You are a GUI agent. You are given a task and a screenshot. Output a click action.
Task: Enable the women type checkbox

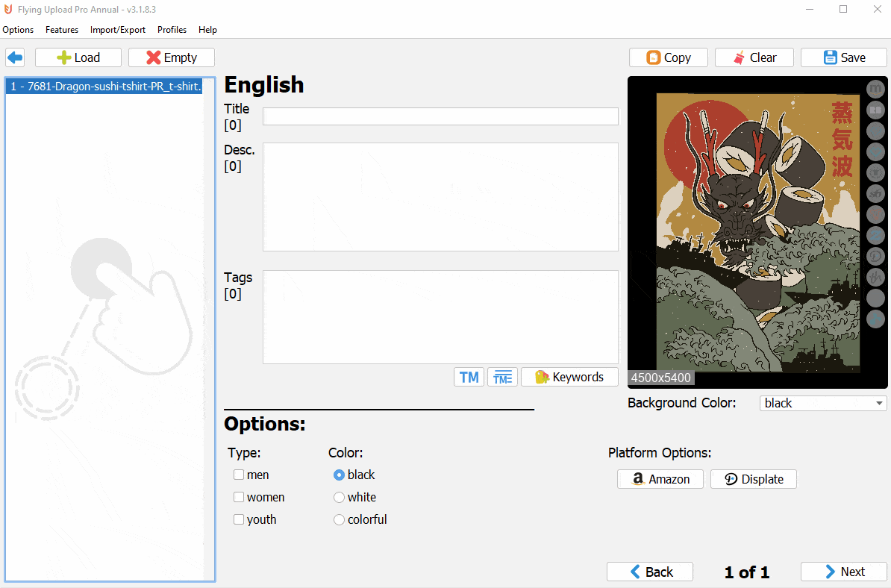coord(239,497)
